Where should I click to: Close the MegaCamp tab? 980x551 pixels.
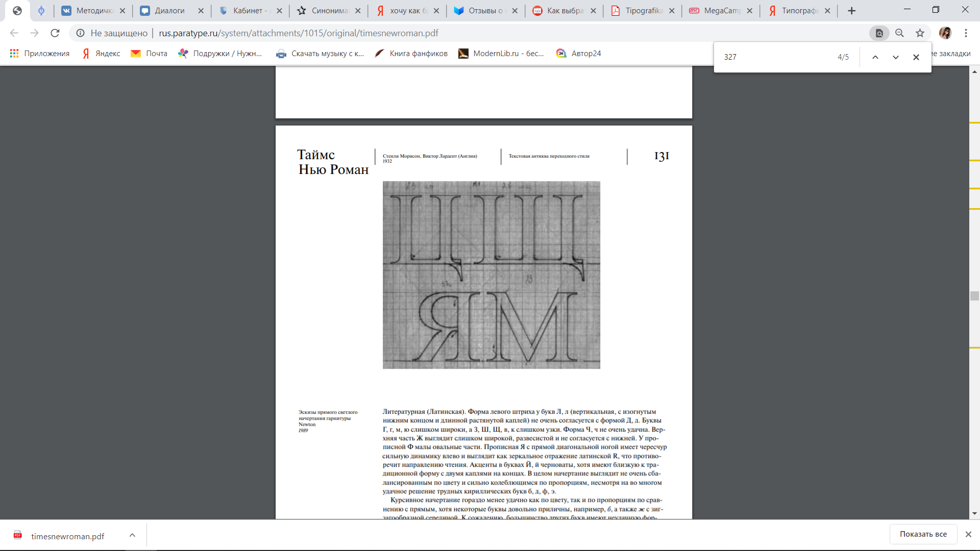749,11
